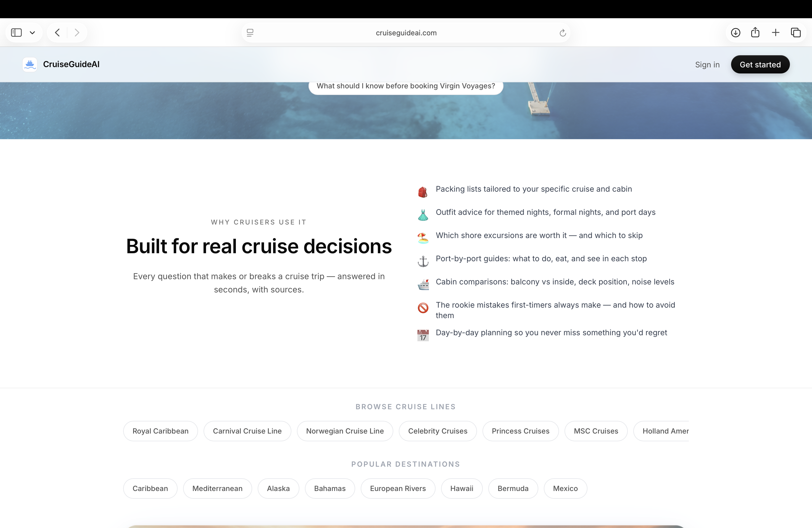The height and width of the screenshot is (528, 812).
Task: Open the Share icon in the toolbar
Action: click(755, 32)
